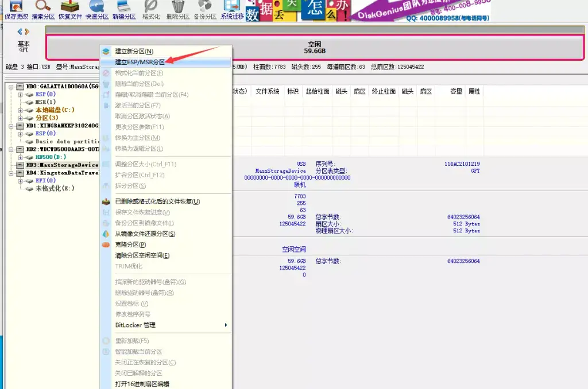The height and width of the screenshot is (389, 588).
Task: Click the all-zero GUID value in disk details
Action: click(x=297, y=178)
